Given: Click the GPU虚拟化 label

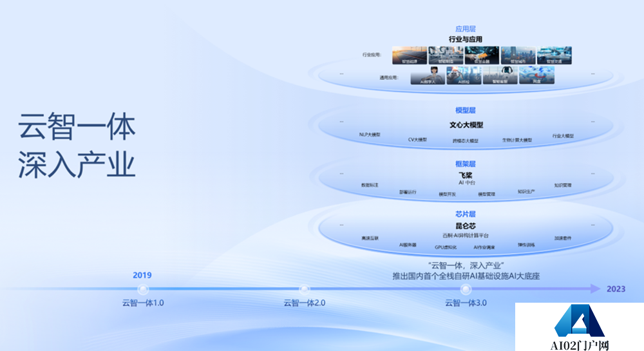Looking at the screenshot, I should coord(446,247).
